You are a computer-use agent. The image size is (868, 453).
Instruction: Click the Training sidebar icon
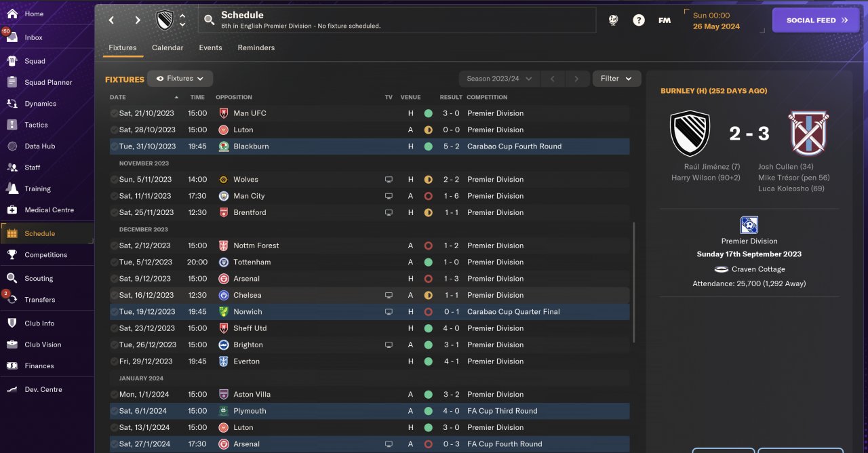[x=12, y=189]
